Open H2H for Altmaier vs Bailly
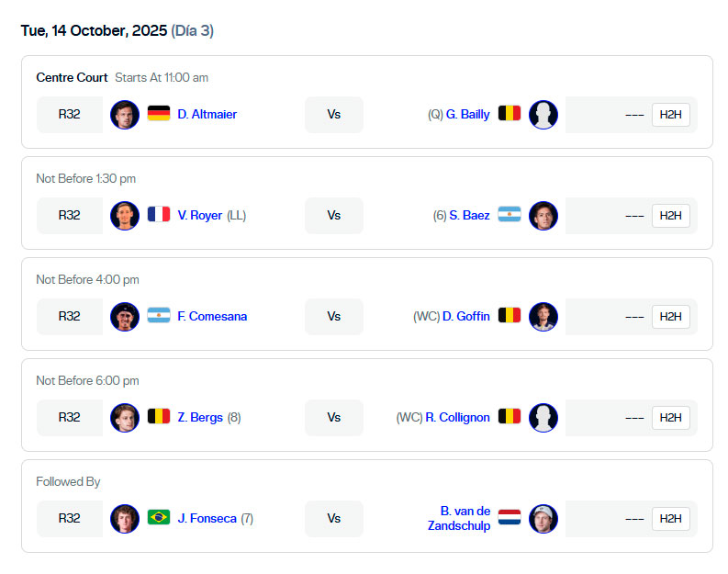 (x=670, y=115)
